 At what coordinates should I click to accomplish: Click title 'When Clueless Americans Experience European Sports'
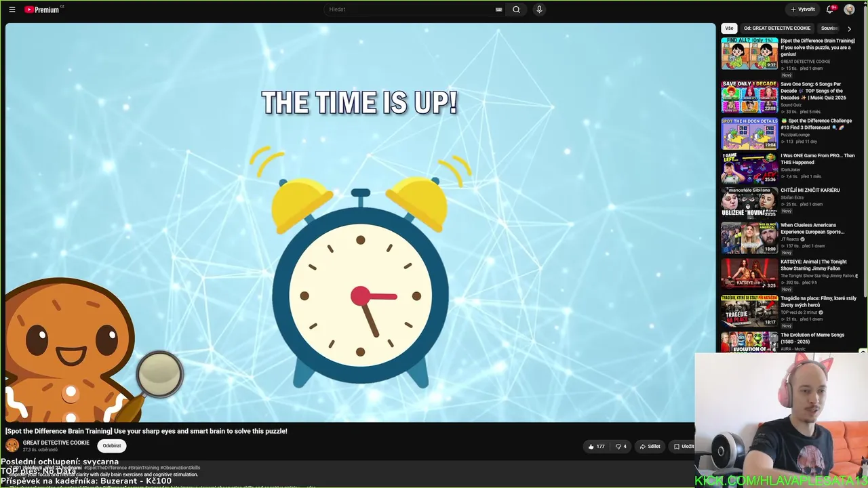click(812, 228)
